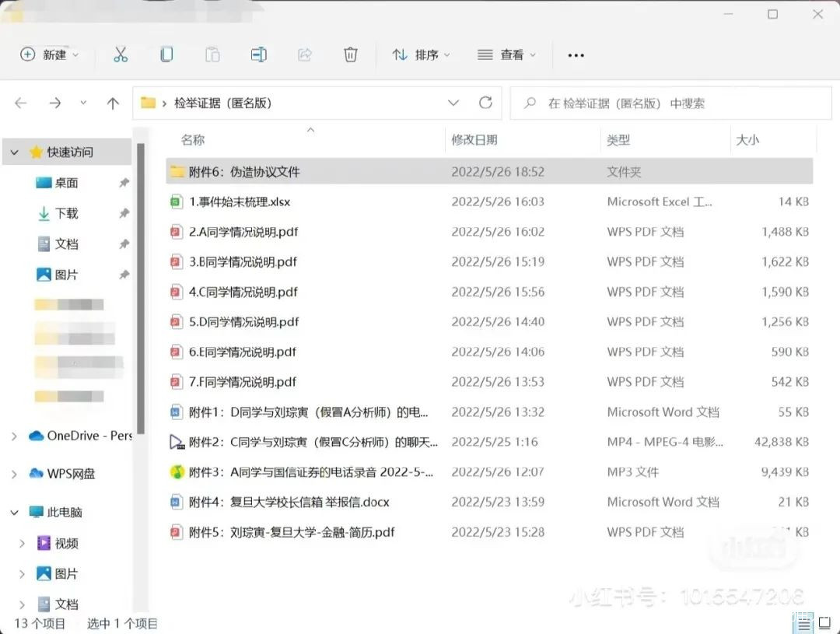Click the navigation pane scrollbar
Viewport: 840px width, 634px height.
pos(140,289)
